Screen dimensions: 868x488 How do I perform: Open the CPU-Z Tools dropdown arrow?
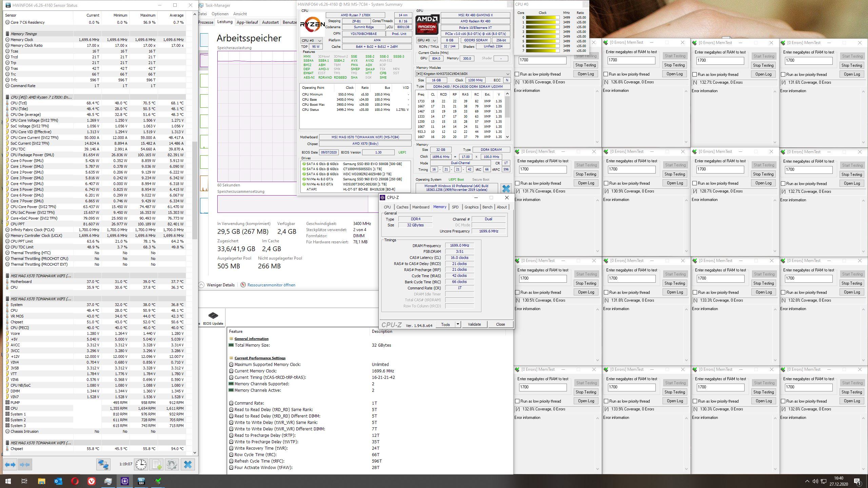point(457,324)
